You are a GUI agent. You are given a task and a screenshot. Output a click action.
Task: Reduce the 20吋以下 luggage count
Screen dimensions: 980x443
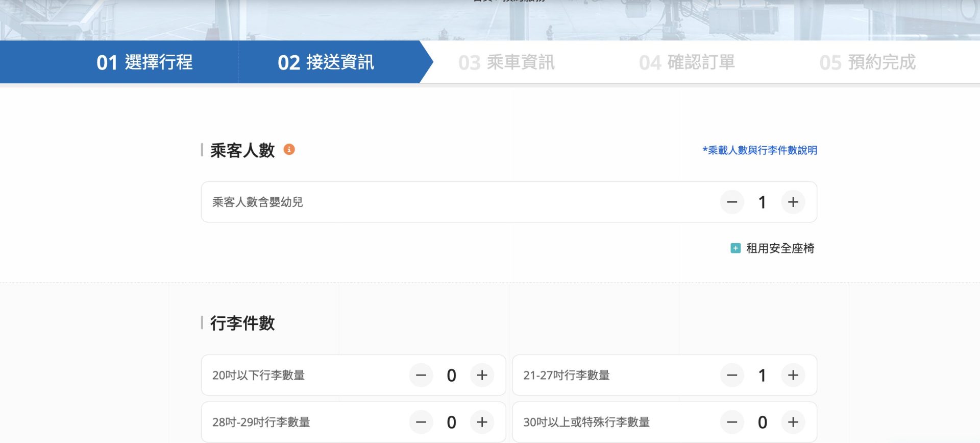click(421, 376)
